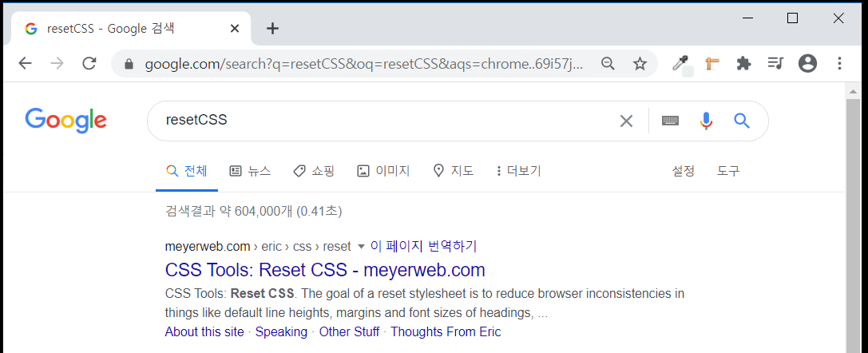This screenshot has height=353, width=868.
Task: Minimize the Chrome window
Action: (748, 18)
